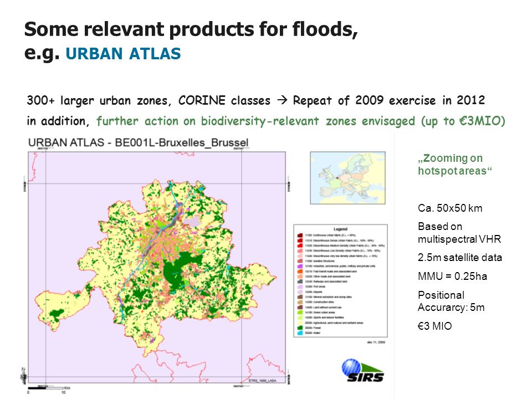
Task: Click the Brussels land-use map image
Action: click(x=157, y=267)
